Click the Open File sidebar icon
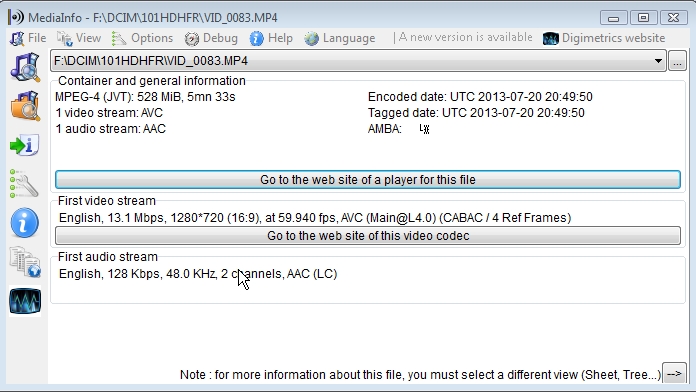This screenshot has width=696, height=392. (25, 67)
